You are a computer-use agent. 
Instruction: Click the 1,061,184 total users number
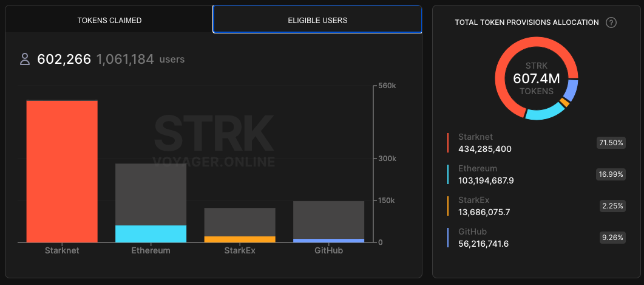tap(125, 59)
